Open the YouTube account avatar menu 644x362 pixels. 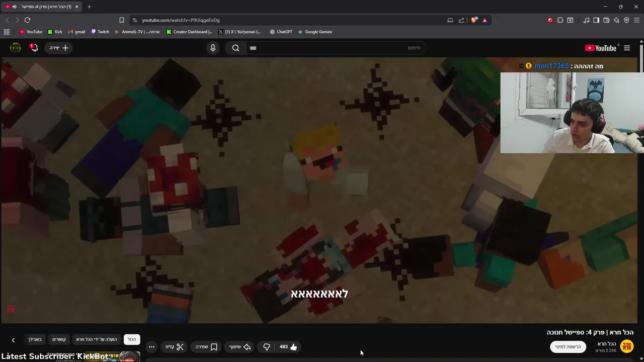pos(16,48)
